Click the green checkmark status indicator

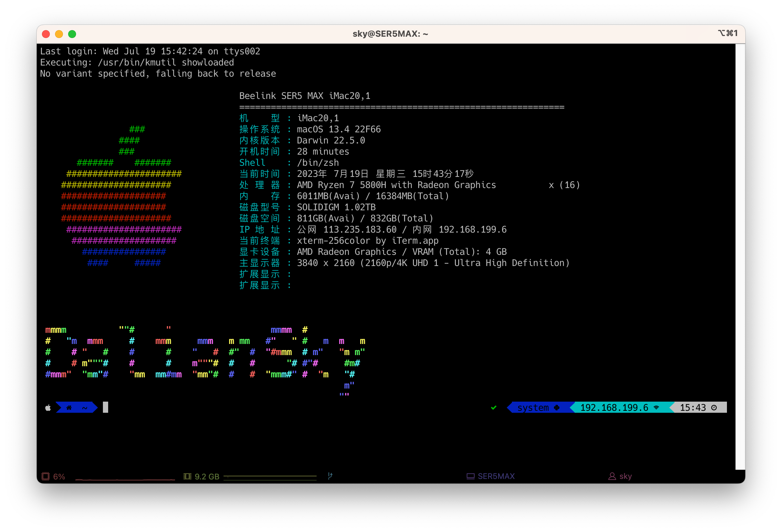coord(494,408)
